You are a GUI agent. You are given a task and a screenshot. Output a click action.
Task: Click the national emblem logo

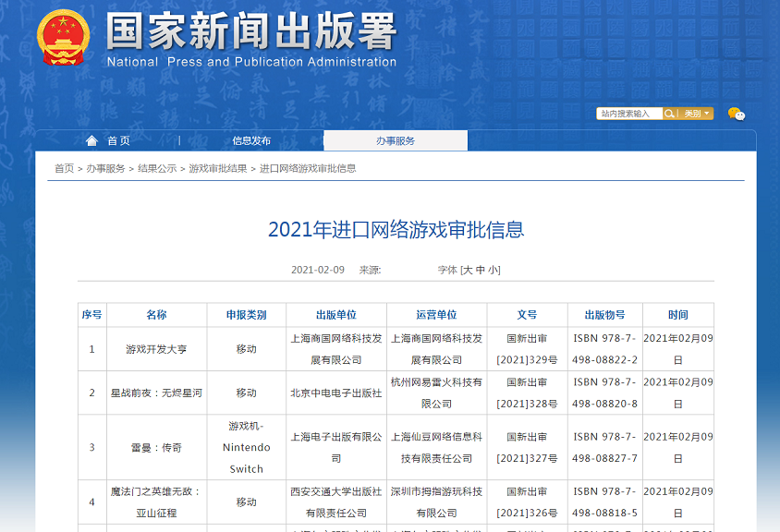63,38
